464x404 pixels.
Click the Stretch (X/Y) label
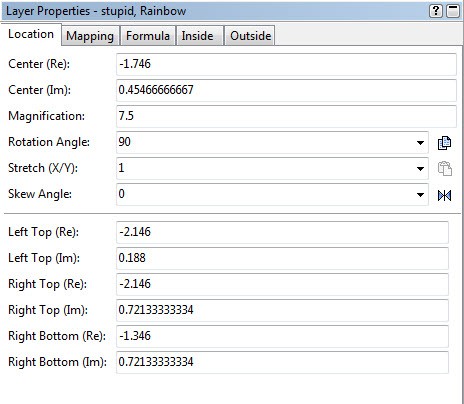43,168
